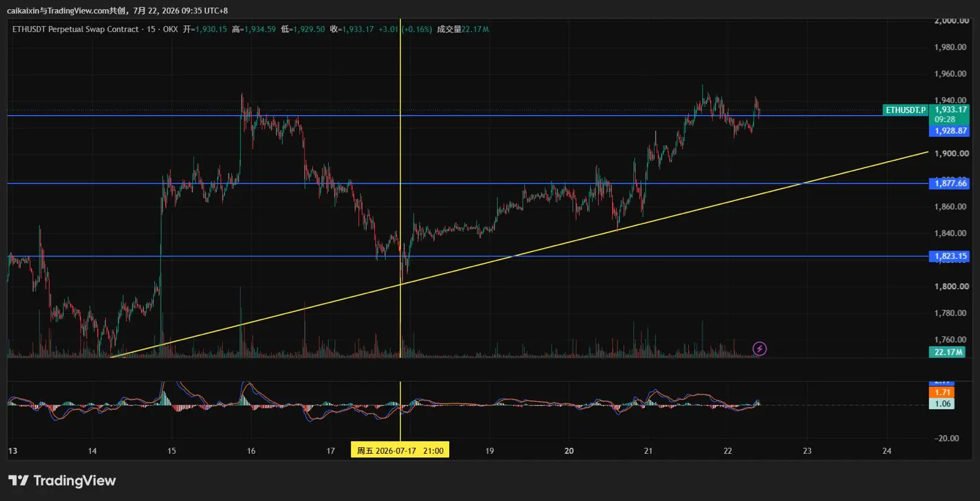The image size is (980, 501).
Task: Click the purple lightning event icon
Action: tap(759, 349)
